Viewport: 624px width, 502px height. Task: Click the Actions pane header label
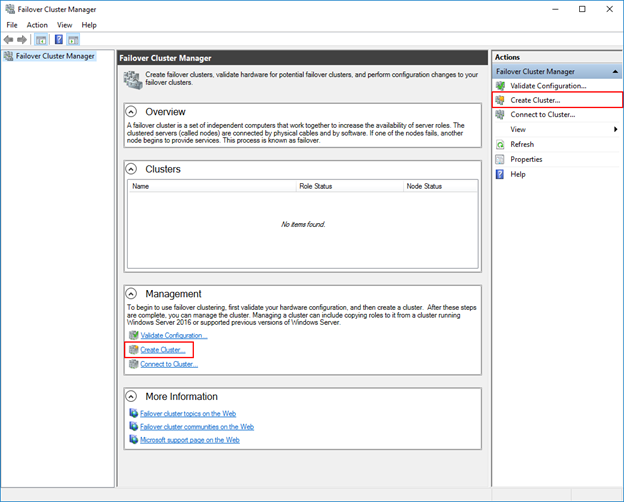point(507,57)
